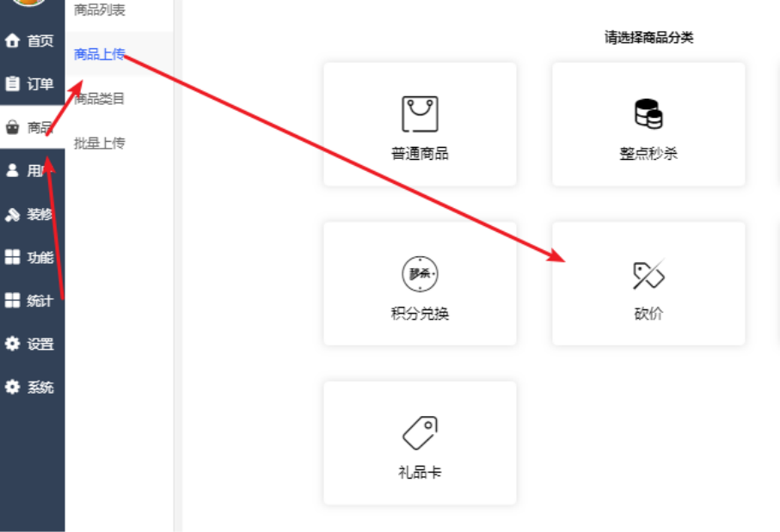Image resolution: width=780 pixels, height=532 pixels.
Task: Open the 系统 gear icon
Action: pyautogui.click(x=12, y=387)
